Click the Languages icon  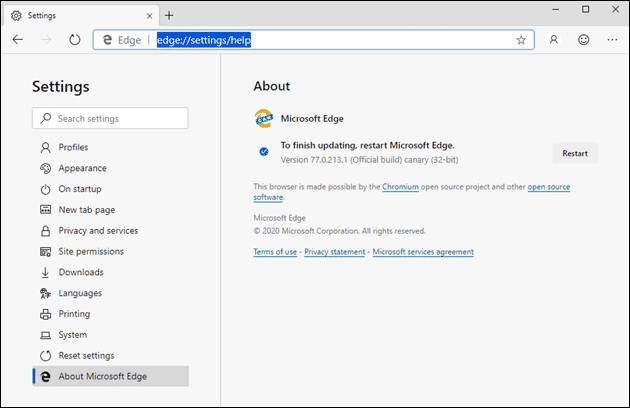45,293
